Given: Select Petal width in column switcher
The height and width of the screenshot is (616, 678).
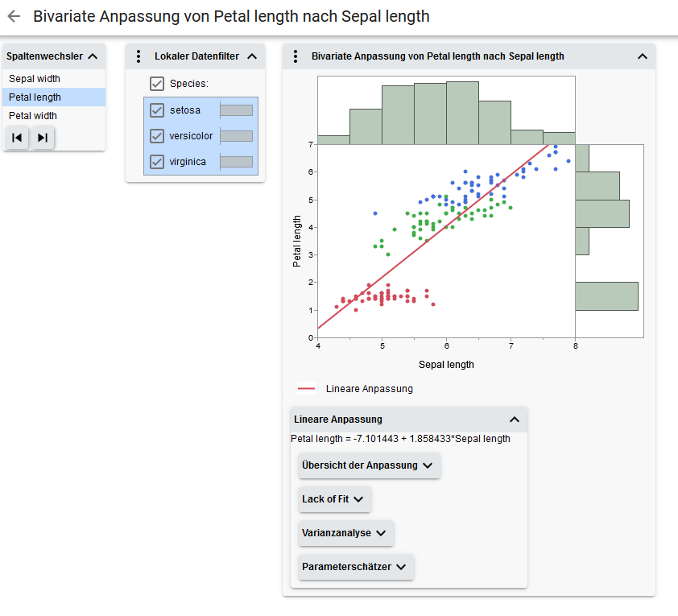Looking at the screenshot, I should 33,116.
